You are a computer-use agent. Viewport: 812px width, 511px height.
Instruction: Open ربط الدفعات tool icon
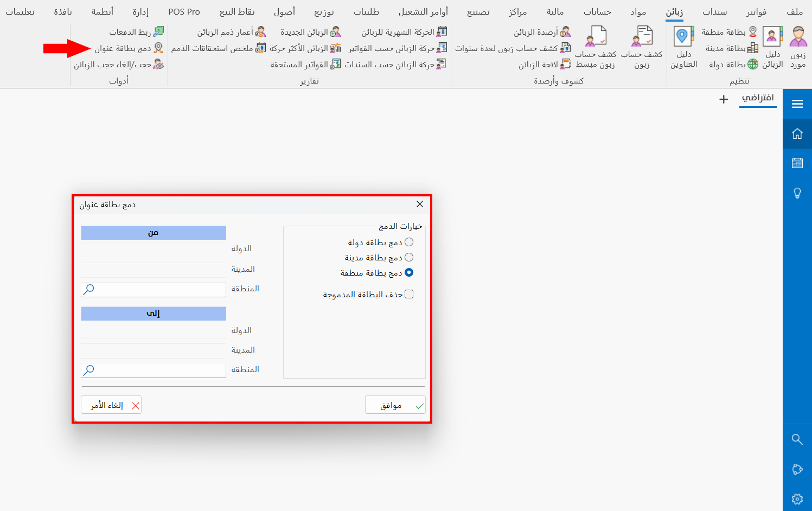pyautogui.click(x=129, y=31)
